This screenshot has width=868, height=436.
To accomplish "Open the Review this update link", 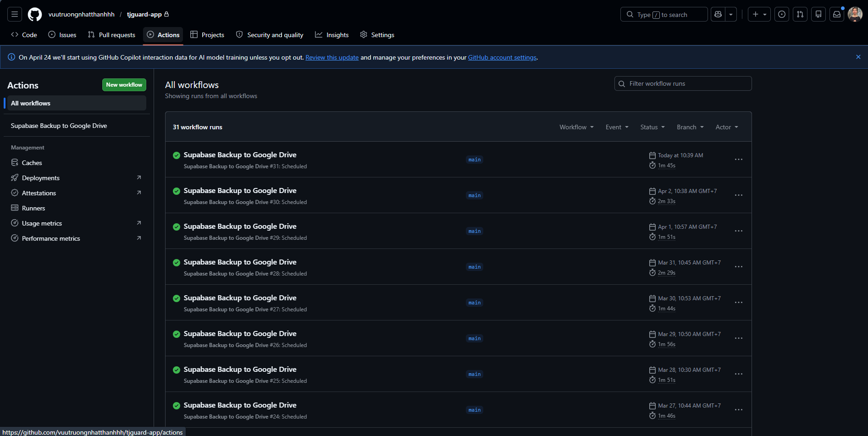I will point(332,58).
